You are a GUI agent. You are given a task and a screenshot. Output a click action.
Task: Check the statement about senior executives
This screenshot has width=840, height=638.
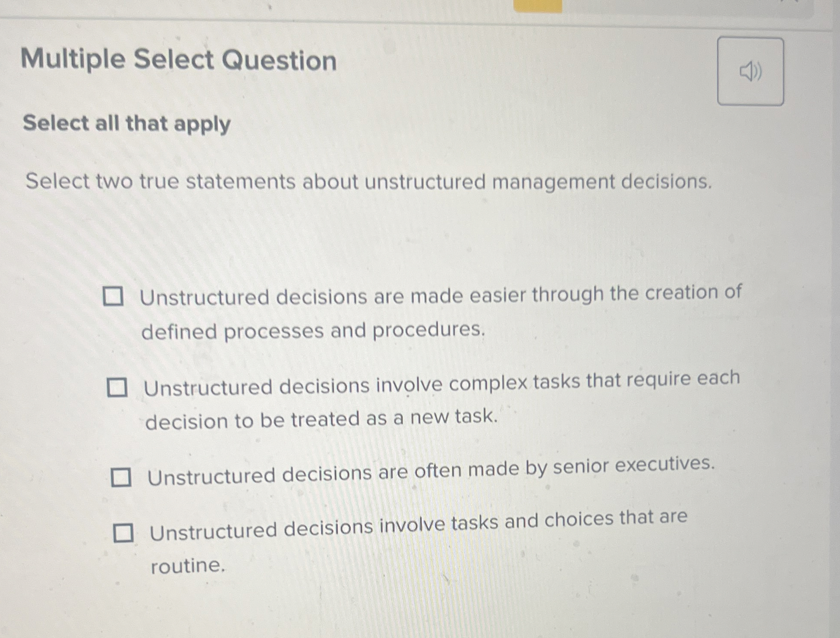(x=121, y=477)
